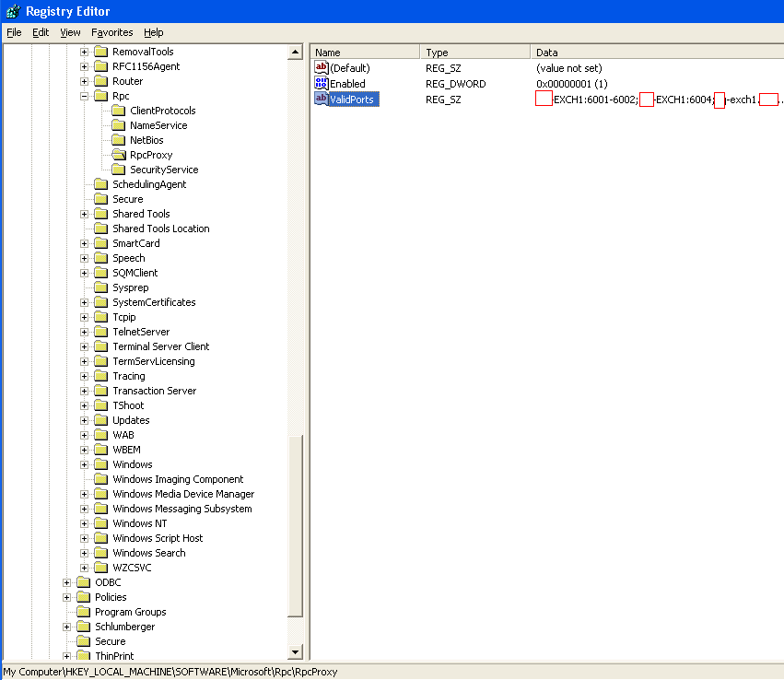
Task: Click the NameService folder icon
Action: coord(119,125)
